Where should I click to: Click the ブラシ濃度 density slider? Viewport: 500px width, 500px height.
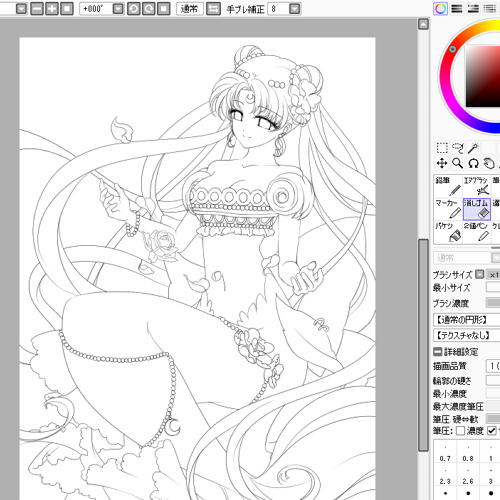(x=493, y=303)
